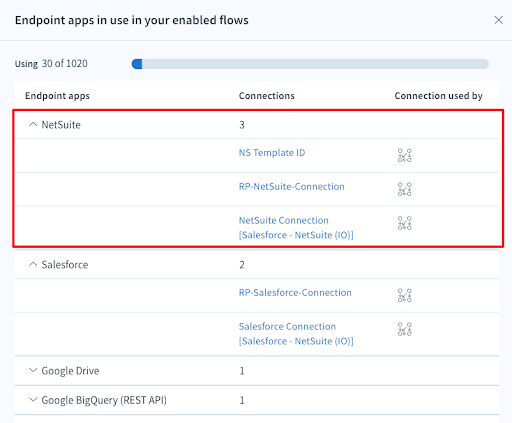Open flows icon for RP-Salesforce-Connection
512x423 pixels.
(x=404, y=295)
